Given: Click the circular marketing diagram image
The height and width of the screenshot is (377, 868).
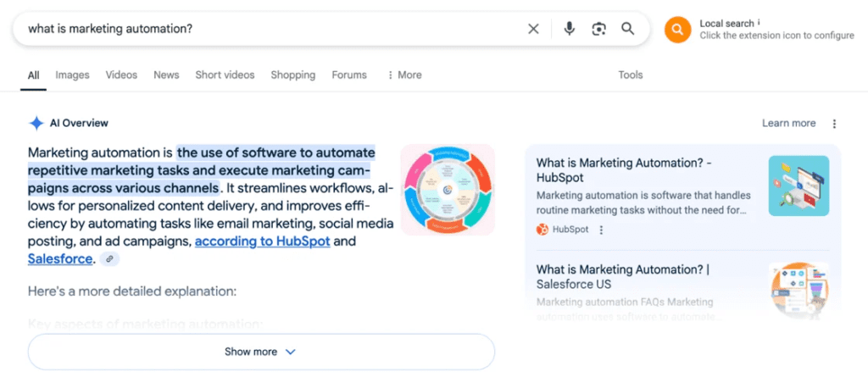Looking at the screenshot, I should click(448, 190).
